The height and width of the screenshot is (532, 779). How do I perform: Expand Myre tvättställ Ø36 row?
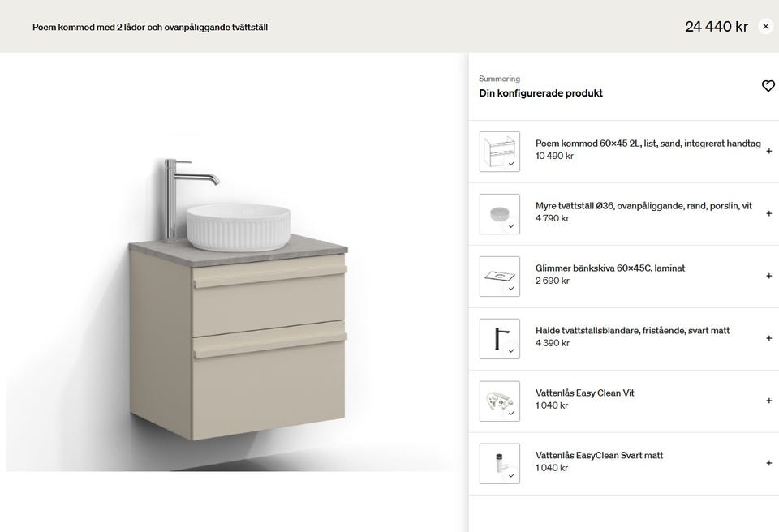[769, 213]
